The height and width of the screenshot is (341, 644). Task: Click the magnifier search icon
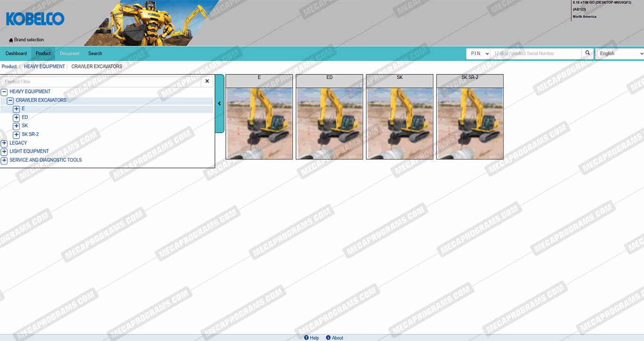pos(587,53)
